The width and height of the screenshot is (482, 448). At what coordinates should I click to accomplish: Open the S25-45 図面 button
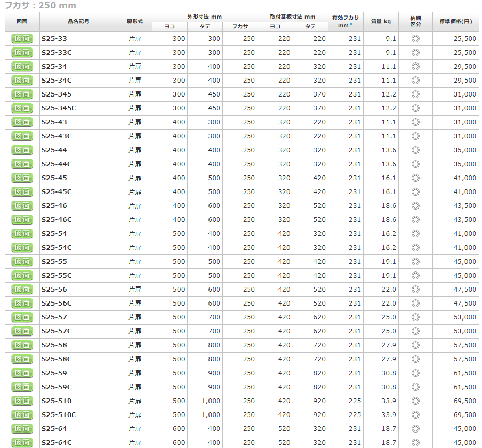pyautogui.click(x=22, y=178)
